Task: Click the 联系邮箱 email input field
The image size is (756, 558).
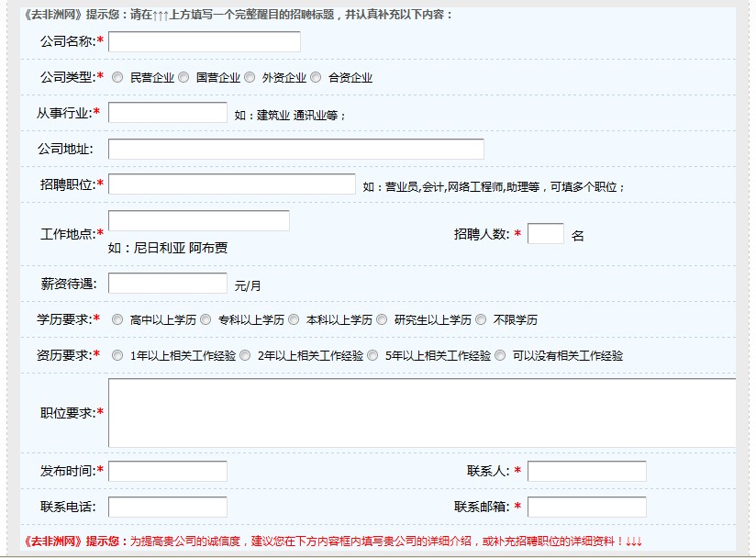Action: (587, 505)
